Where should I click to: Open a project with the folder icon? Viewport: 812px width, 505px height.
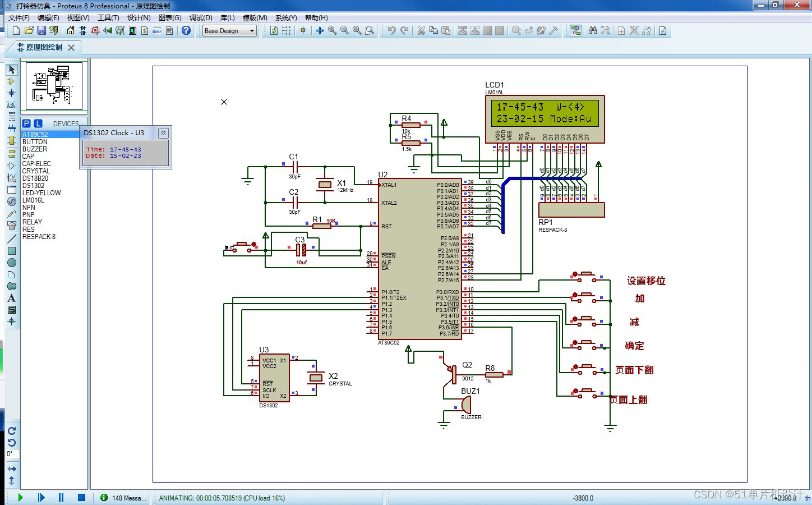point(29,30)
